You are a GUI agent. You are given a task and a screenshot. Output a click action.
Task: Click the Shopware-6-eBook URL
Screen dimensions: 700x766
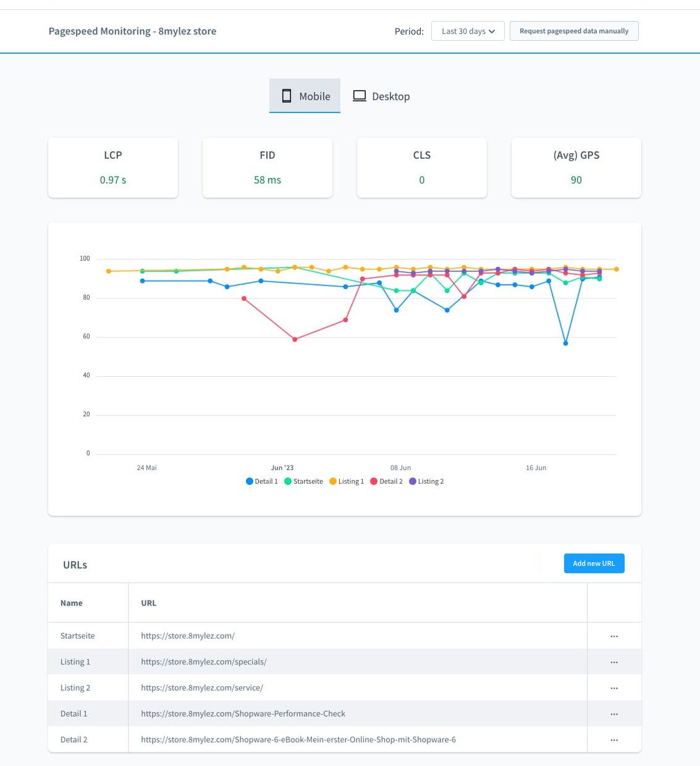click(x=298, y=739)
